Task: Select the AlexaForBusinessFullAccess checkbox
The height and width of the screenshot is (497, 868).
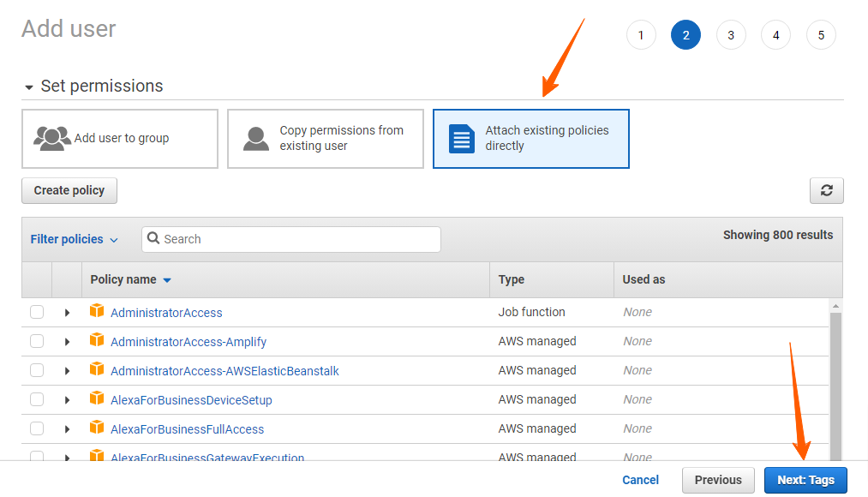Action: 37,428
